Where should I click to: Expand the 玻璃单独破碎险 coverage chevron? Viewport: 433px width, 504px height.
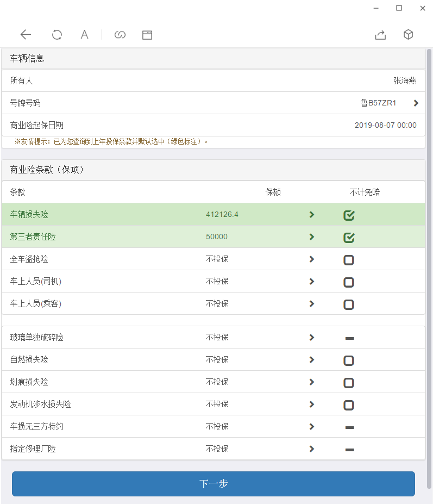point(312,338)
